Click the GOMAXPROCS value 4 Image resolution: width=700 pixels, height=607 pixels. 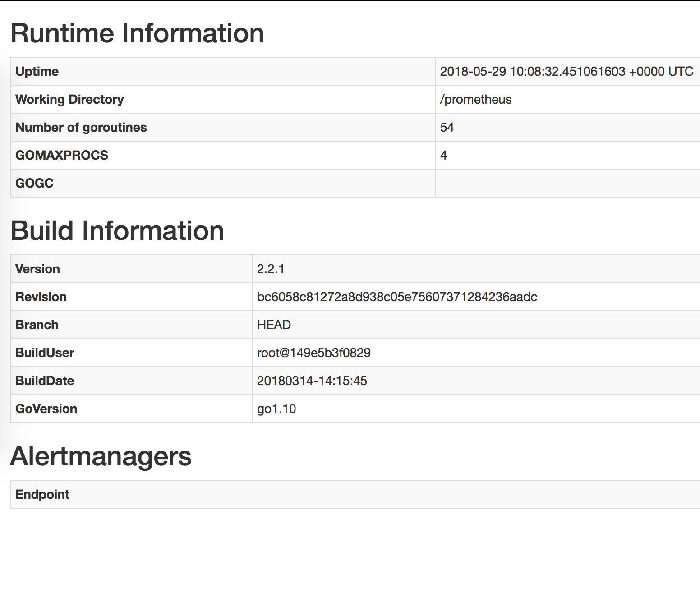[444, 155]
